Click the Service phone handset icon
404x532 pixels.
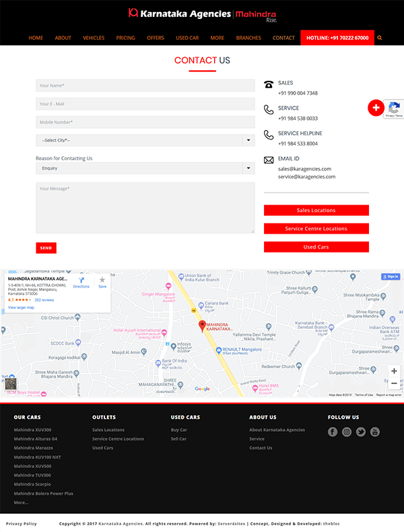coord(269,110)
